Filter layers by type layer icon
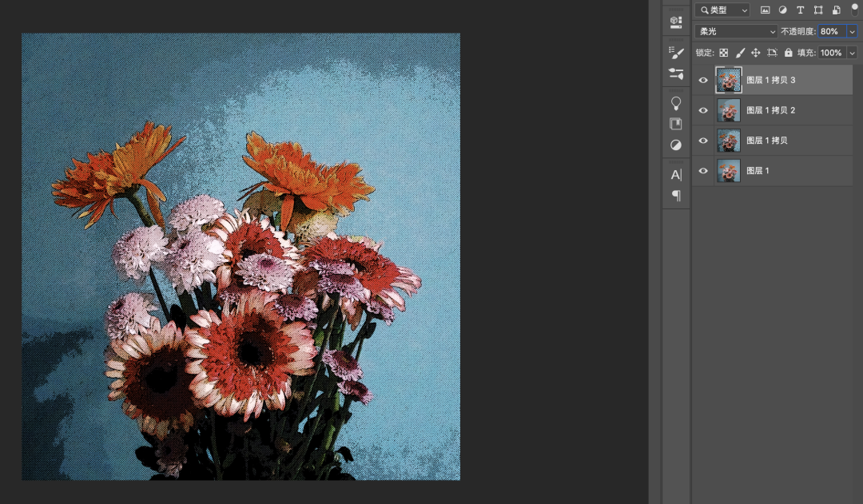Screen dimensions: 863x504 click(x=801, y=10)
